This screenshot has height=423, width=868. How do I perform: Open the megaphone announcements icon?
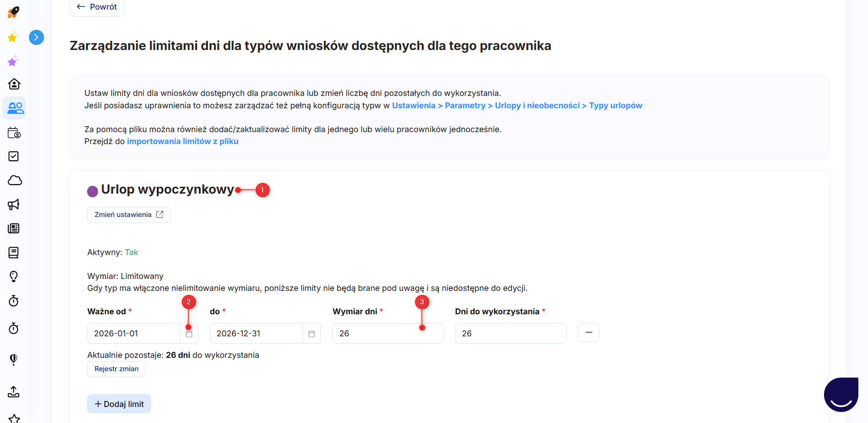point(14,205)
